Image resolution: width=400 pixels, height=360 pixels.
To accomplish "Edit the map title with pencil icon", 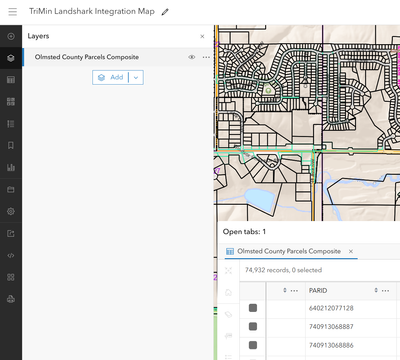I will point(165,12).
